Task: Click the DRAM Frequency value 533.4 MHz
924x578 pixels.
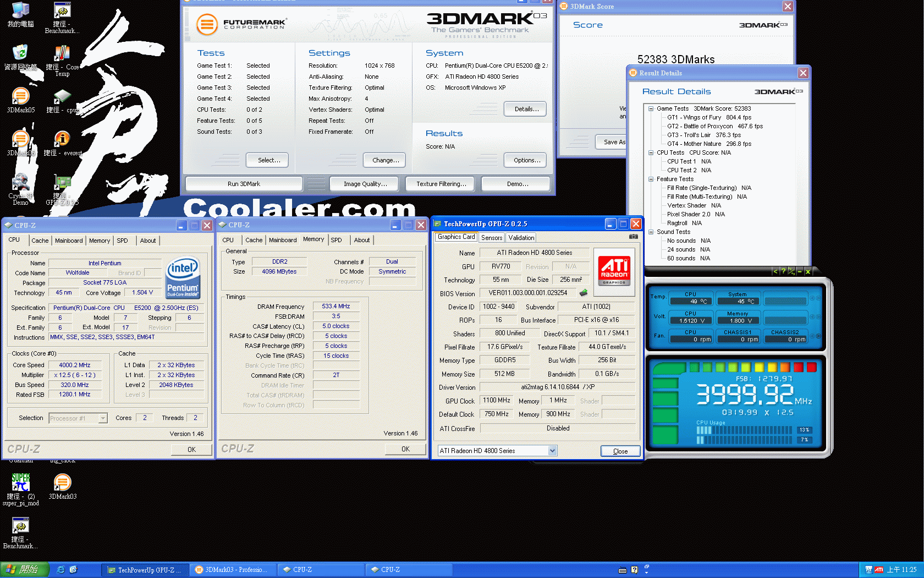Action: pos(335,306)
